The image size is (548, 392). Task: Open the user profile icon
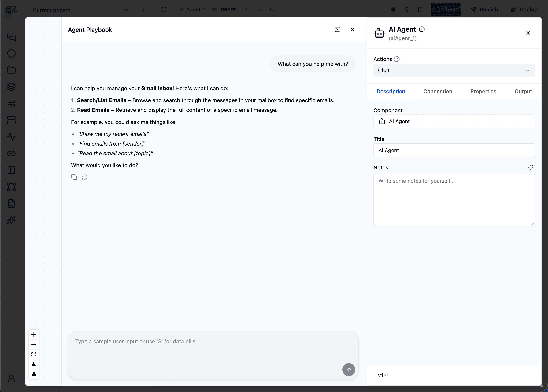coord(11,378)
